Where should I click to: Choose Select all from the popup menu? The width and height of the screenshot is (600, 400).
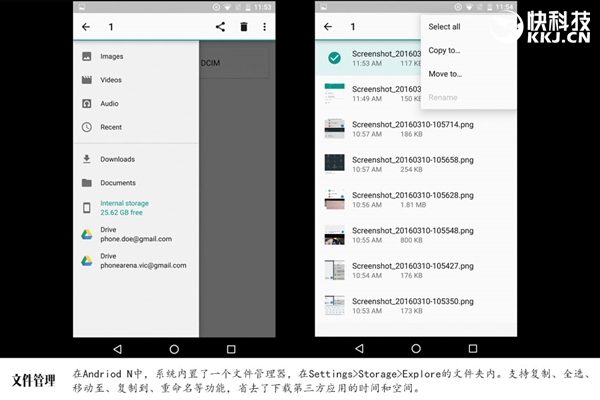tap(445, 27)
